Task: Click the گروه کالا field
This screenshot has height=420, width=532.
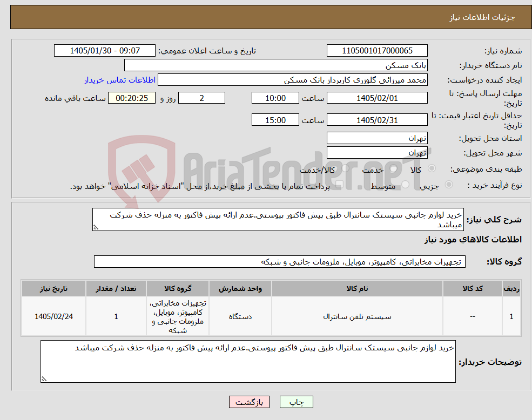Action: pos(280,262)
